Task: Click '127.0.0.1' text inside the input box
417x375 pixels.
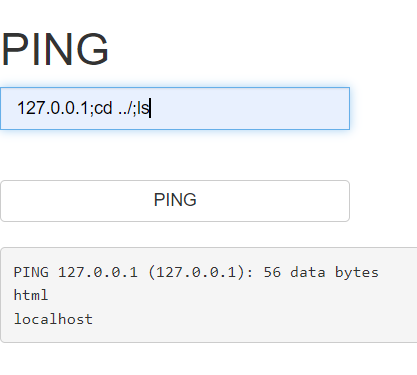Action: point(52,108)
